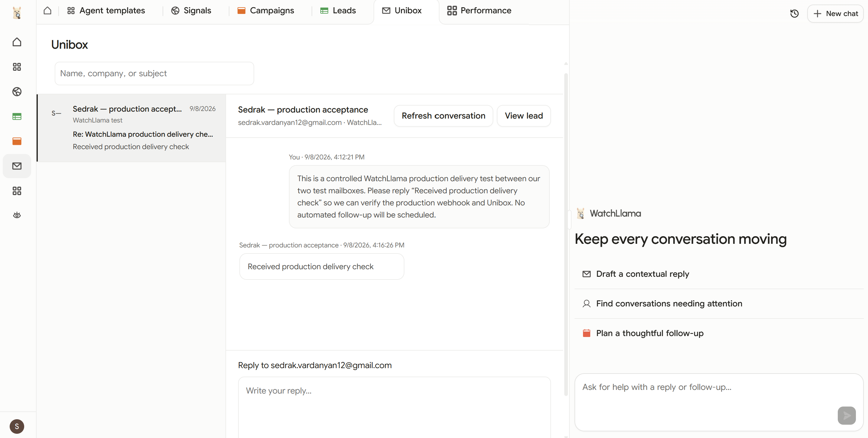Click the WatchLlama assistant logo label
The height and width of the screenshot is (438, 868).
tap(609, 214)
